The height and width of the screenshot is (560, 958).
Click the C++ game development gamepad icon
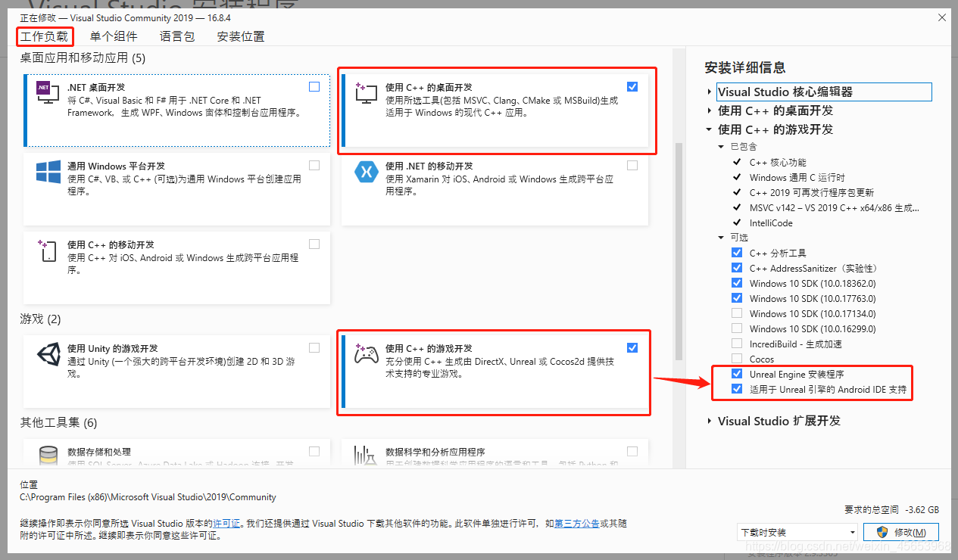[367, 353]
